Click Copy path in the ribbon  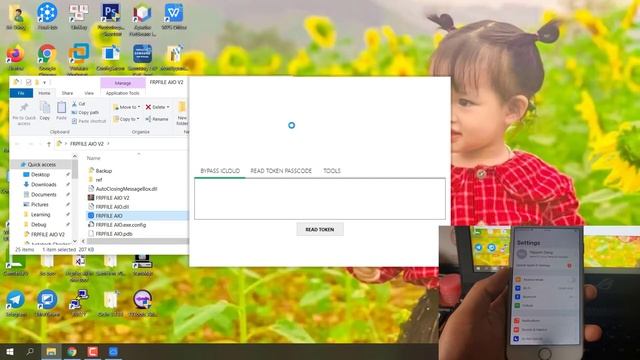pos(85,112)
